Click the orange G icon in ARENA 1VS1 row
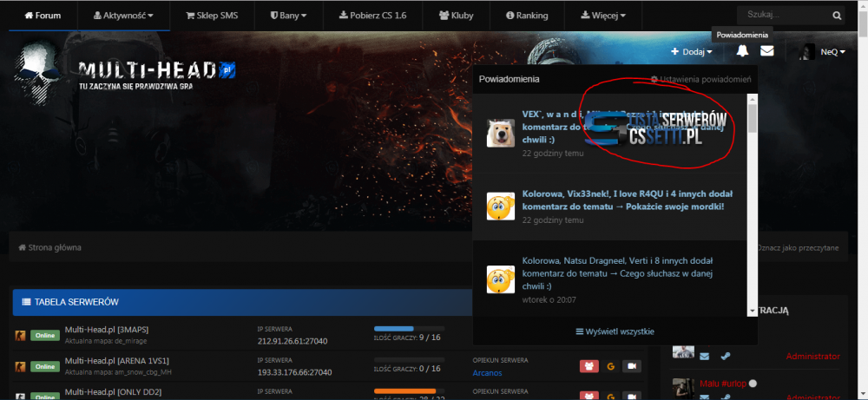This screenshot has height=400, width=868. click(610, 366)
